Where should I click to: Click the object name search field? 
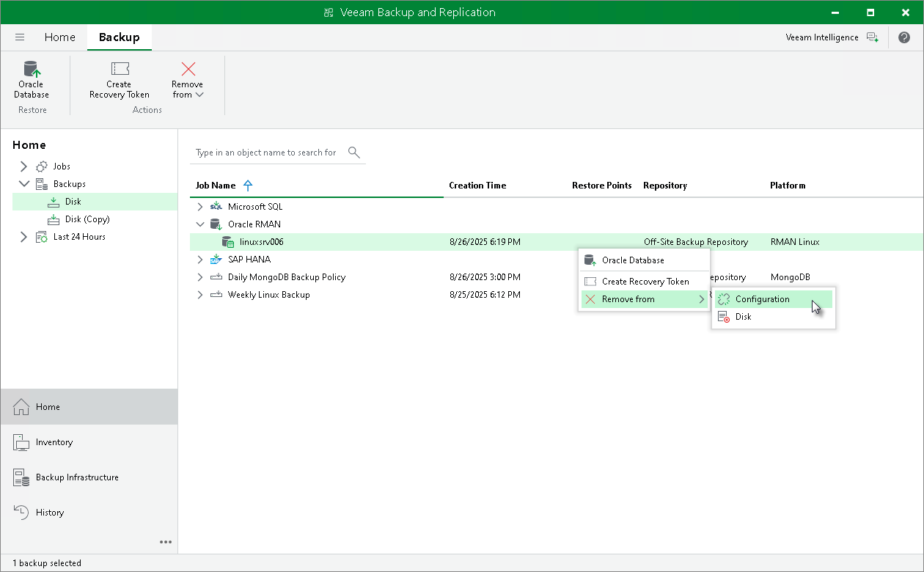265,153
